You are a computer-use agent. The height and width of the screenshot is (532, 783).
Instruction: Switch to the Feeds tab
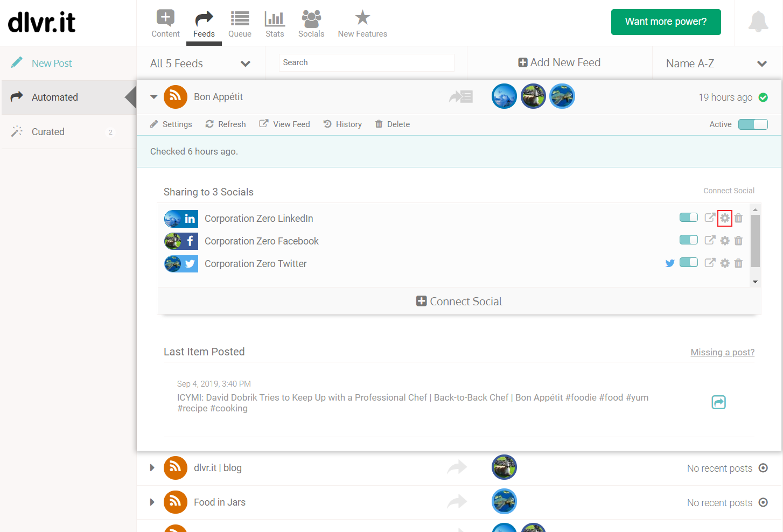tap(204, 24)
